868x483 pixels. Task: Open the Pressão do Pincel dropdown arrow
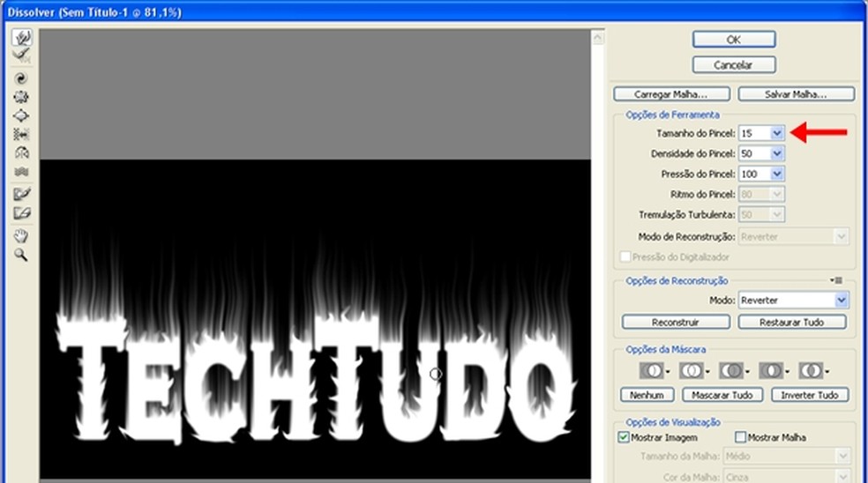(776, 175)
